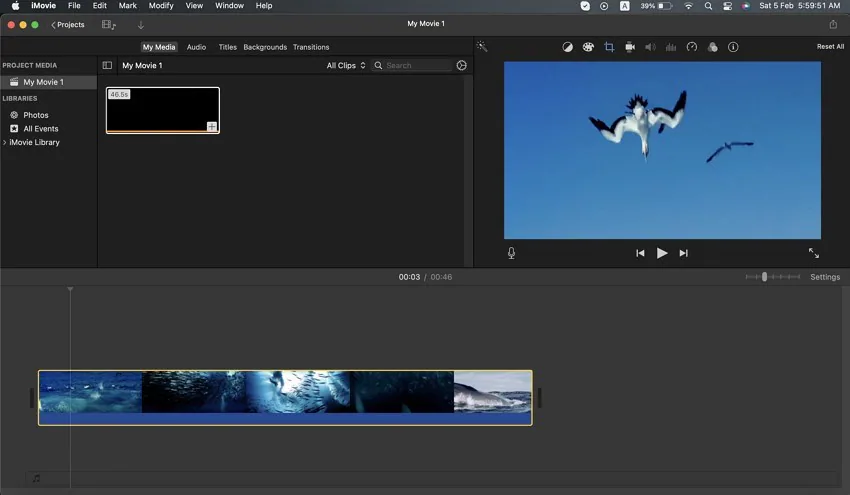The width and height of the screenshot is (850, 495).
Task: Open the color correction palette
Action: (588, 47)
